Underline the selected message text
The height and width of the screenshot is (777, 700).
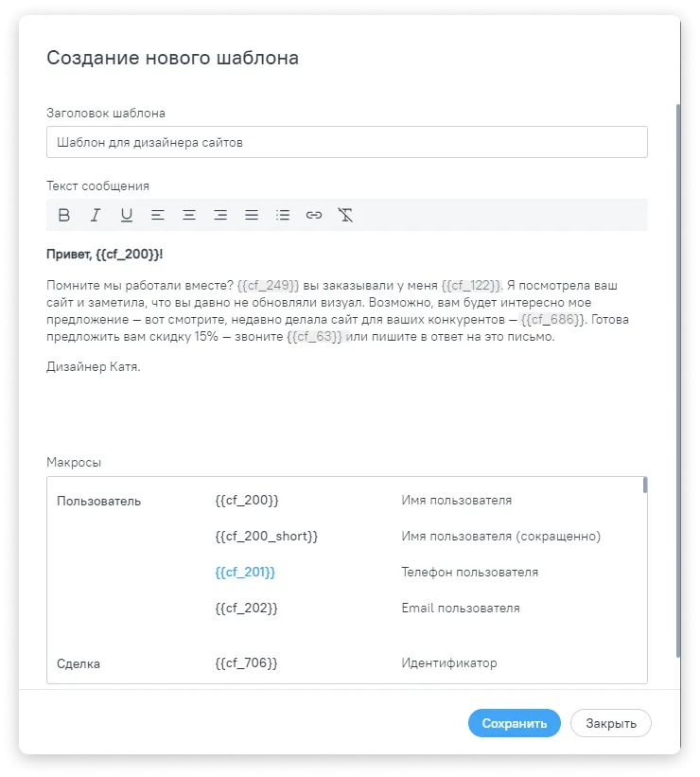pos(127,215)
